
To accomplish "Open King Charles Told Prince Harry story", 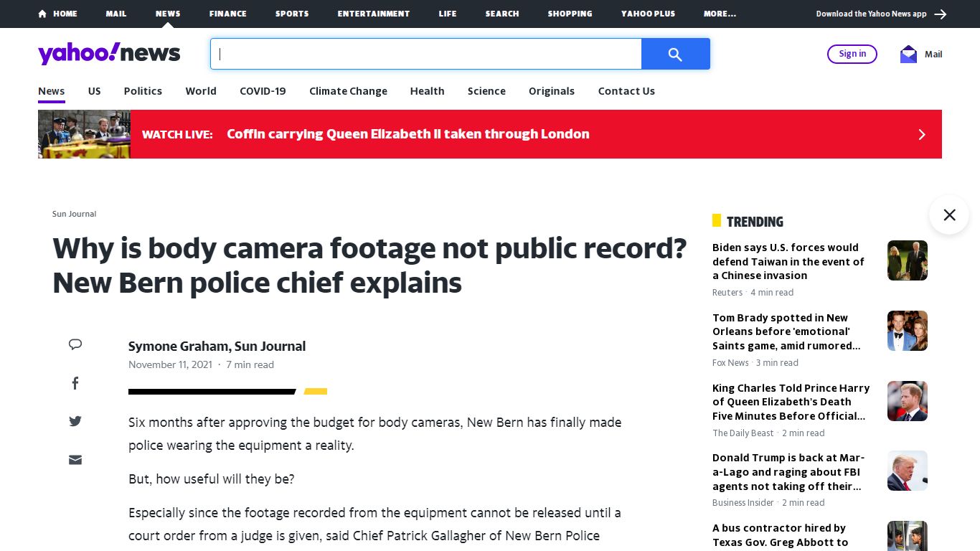I will pos(791,402).
